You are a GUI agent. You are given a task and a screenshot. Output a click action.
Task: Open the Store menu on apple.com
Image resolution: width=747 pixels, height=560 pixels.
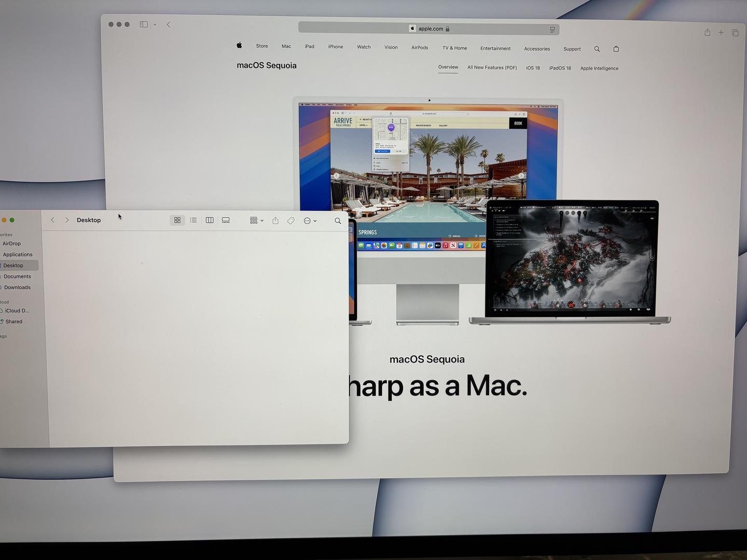pyautogui.click(x=262, y=46)
